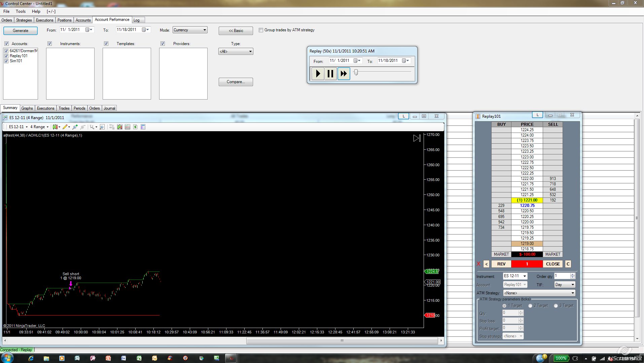The image size is (644, 363).
Task: Click the greyed zoom out magnifier icon
Action: (83, 127)
